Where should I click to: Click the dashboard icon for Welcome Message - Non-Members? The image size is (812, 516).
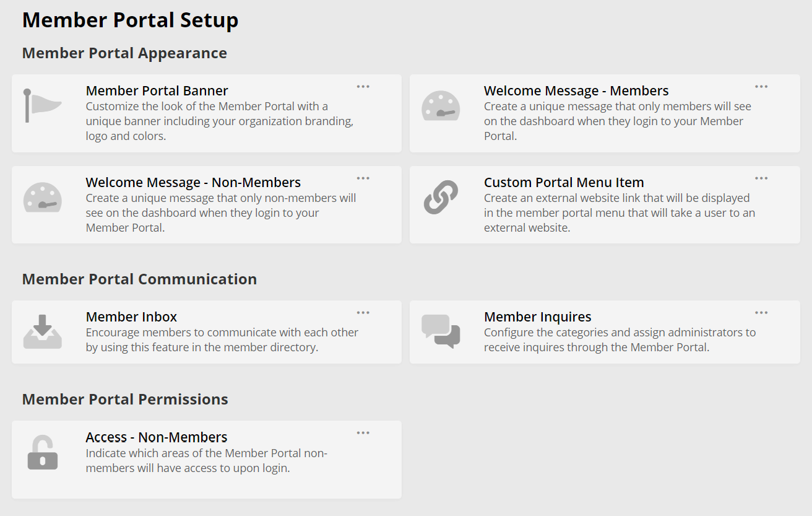43,198
